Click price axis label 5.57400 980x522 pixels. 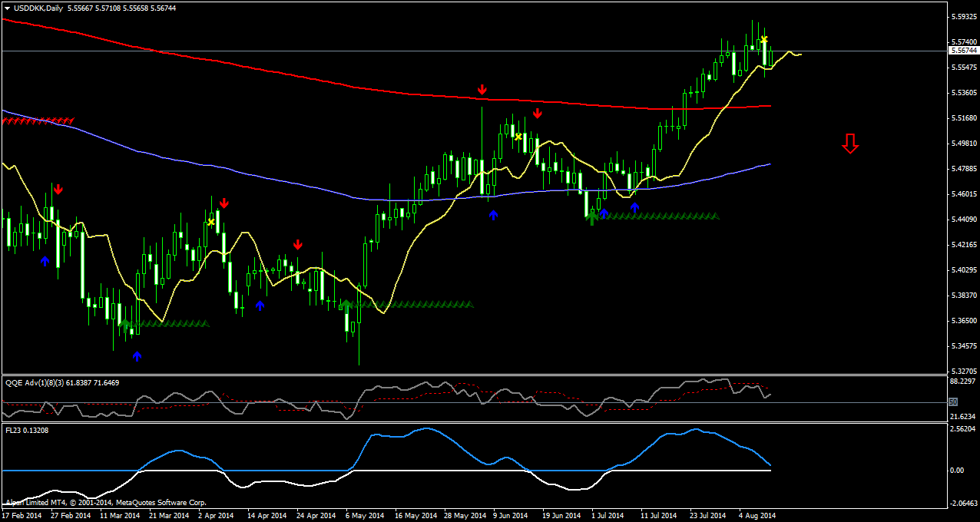(964, 41)
